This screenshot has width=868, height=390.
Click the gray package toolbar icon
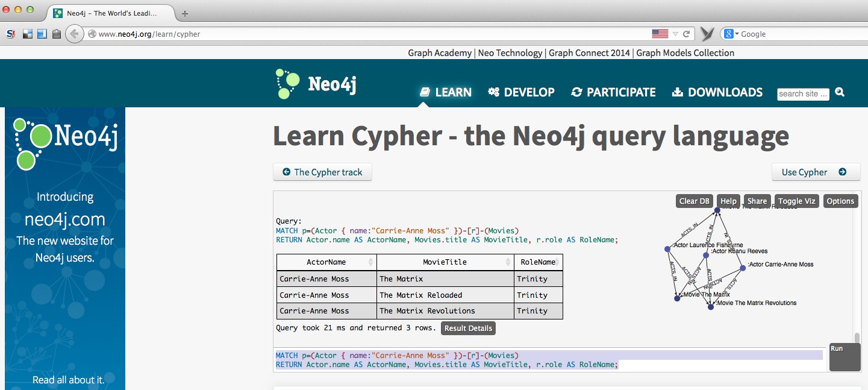[57, 34]
